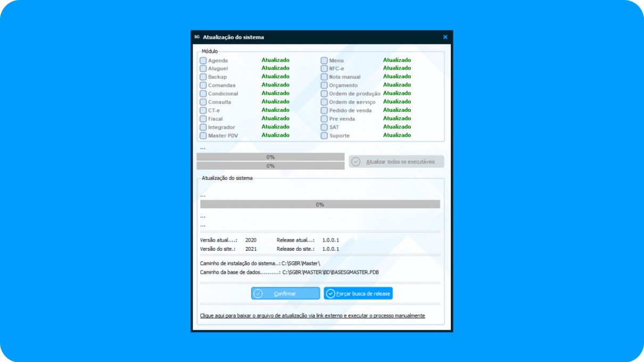The width and height of the screenshot is (644, 362).
Task: Click the checkmark icon on Confirmar button
Action: [x=258, y=293]
